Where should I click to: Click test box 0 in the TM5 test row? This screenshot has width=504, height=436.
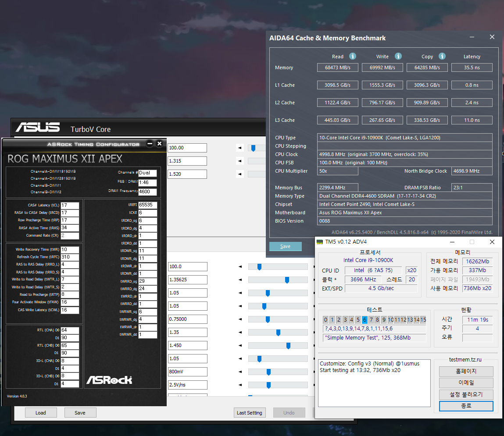325,320
